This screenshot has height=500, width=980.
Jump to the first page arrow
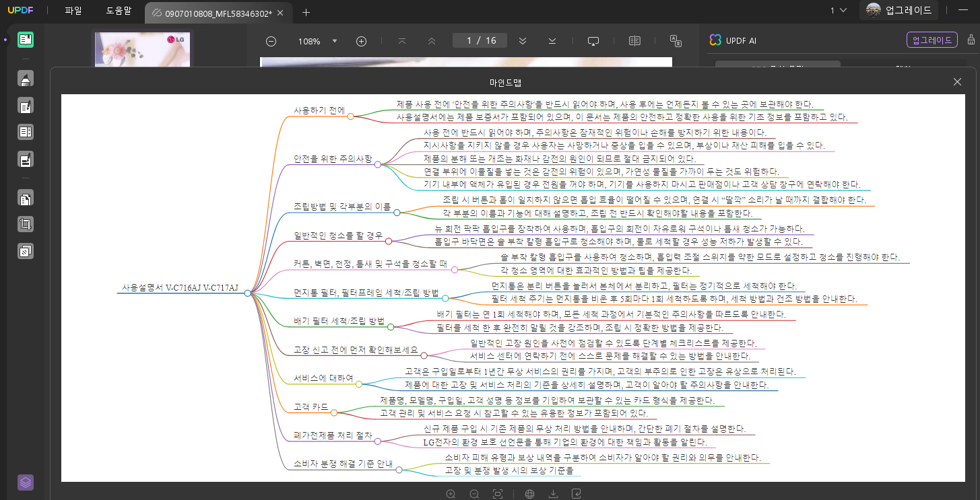click(x=402, y=41)
